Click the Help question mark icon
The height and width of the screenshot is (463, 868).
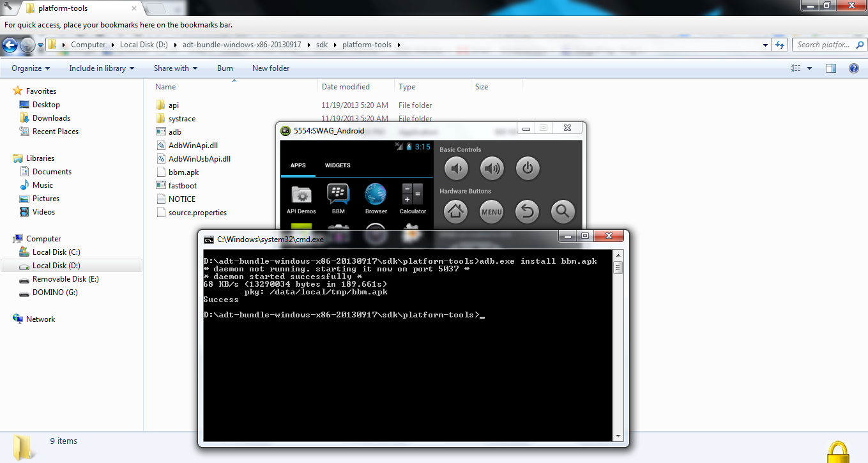853,68
